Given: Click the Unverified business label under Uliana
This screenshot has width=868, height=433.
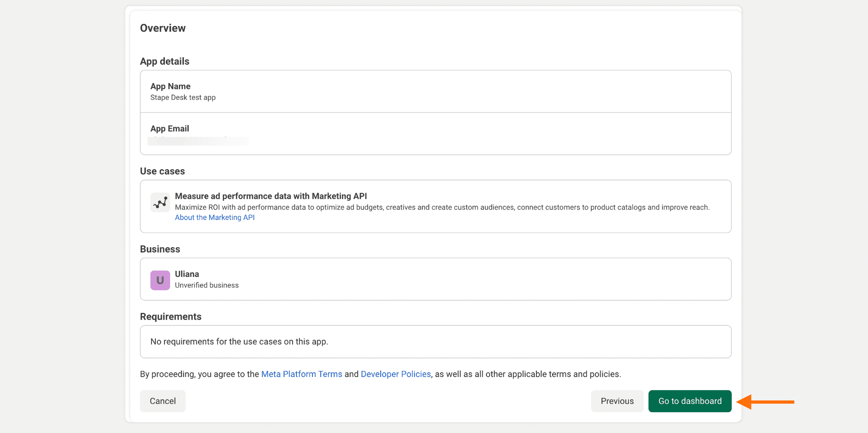Looking at the screenshot, I should coord(207,285).
